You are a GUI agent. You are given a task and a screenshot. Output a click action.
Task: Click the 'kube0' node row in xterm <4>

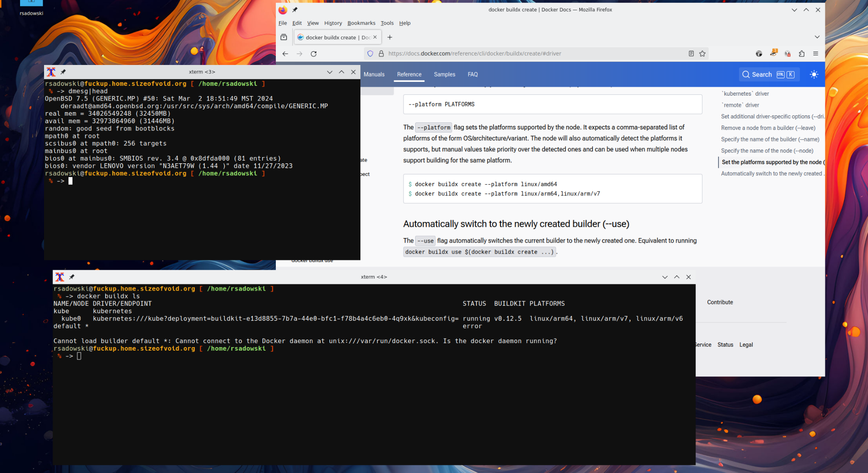click(x=368, y=319)
